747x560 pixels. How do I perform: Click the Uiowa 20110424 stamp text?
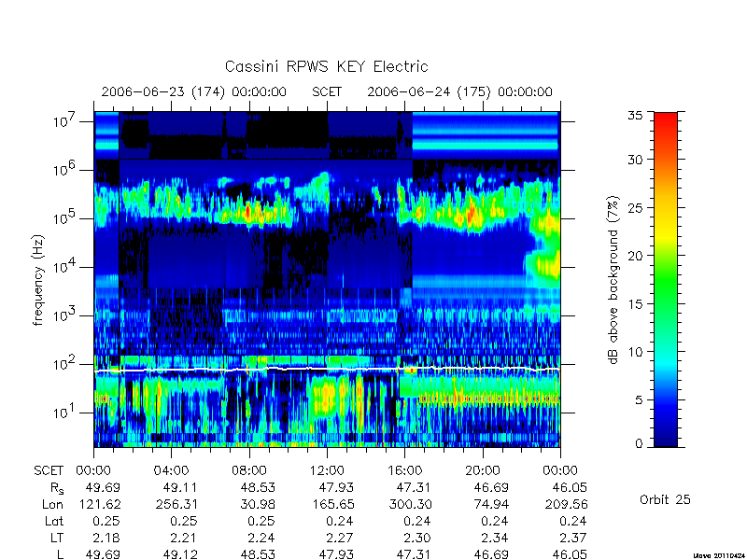tap(720, 555)
